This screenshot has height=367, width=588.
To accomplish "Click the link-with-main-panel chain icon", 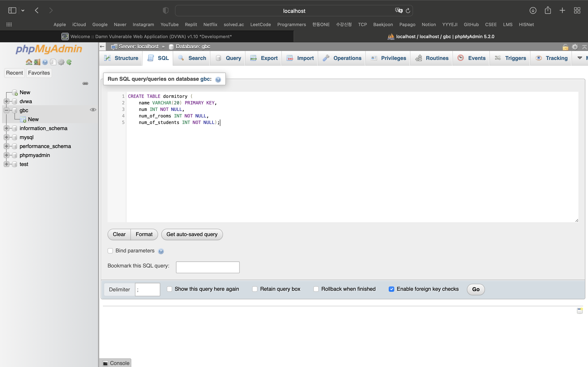I will point(85,83).
